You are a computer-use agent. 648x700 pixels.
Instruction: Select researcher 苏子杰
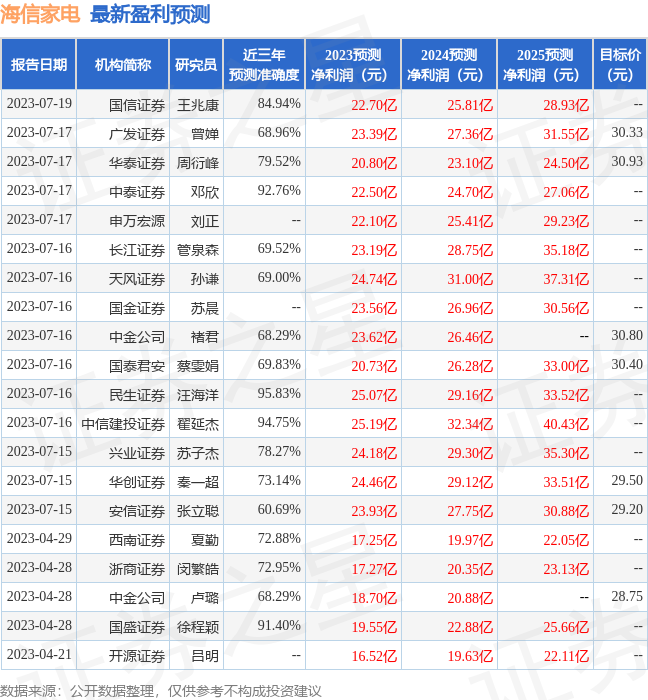pos(198,453)
